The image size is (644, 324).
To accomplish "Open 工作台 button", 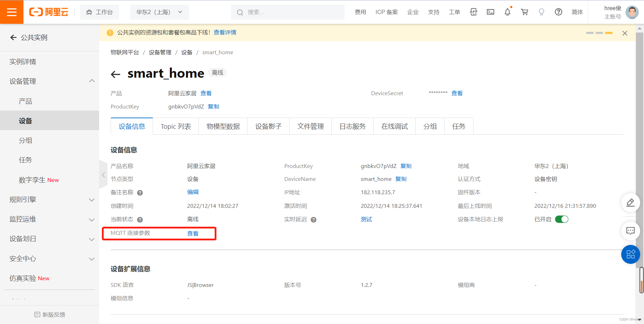I will [99, 12].
